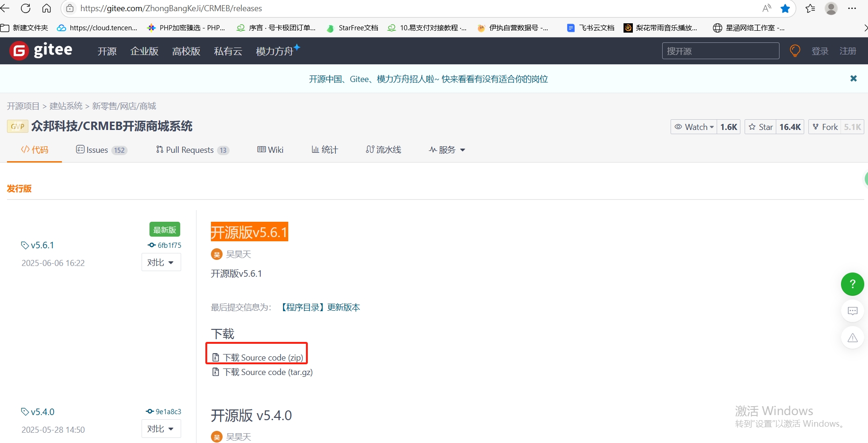Star the repository
This screenshot has height=443, width=868.
(760, 127)
